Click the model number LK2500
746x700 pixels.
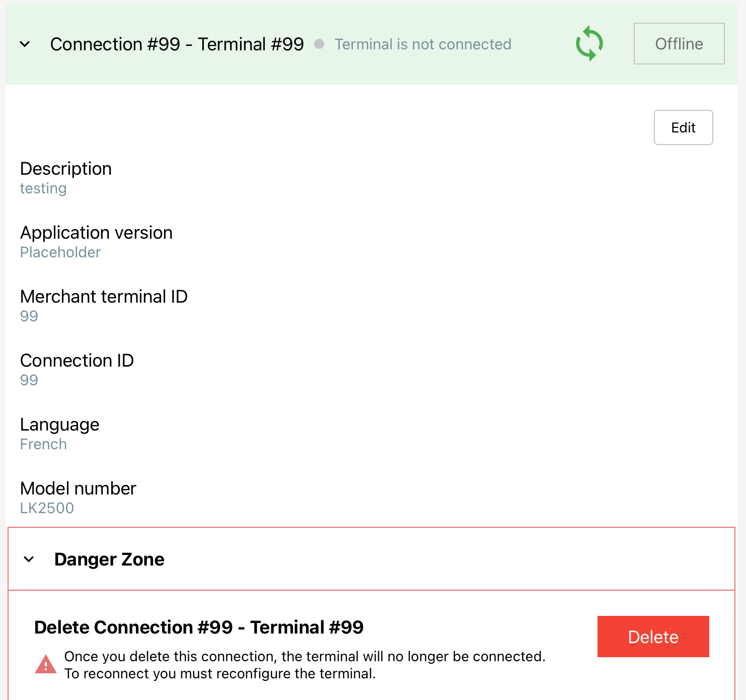pyautogui.click(x=47, y=508)
